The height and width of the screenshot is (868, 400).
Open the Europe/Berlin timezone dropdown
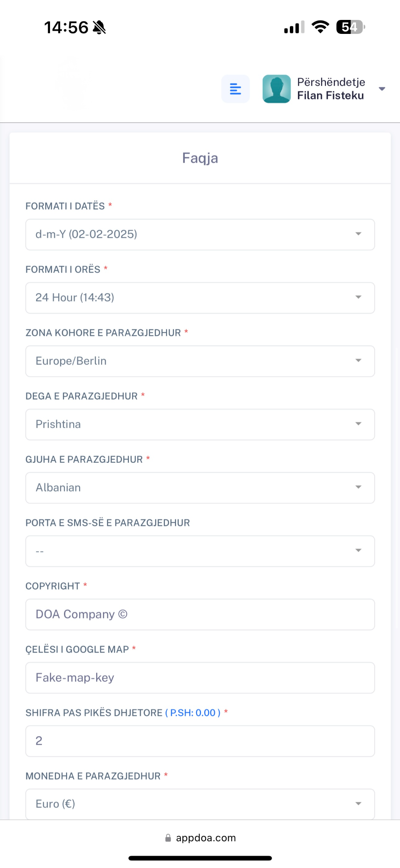pos(200,361)
